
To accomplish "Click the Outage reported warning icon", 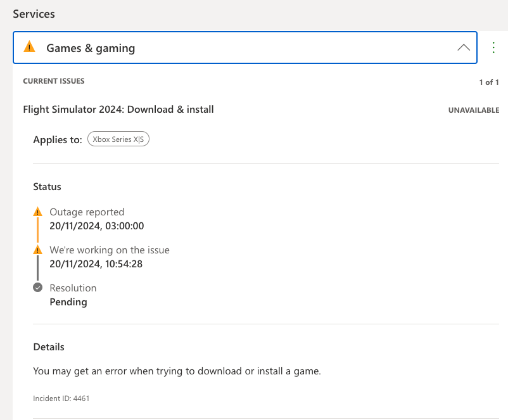I will tap(37, 212).
